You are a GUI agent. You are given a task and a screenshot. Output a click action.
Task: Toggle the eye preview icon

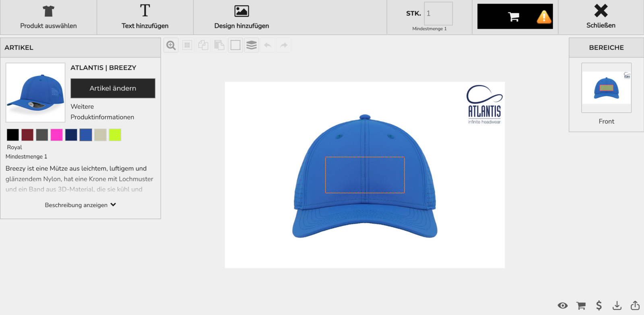tap(563, 306)
